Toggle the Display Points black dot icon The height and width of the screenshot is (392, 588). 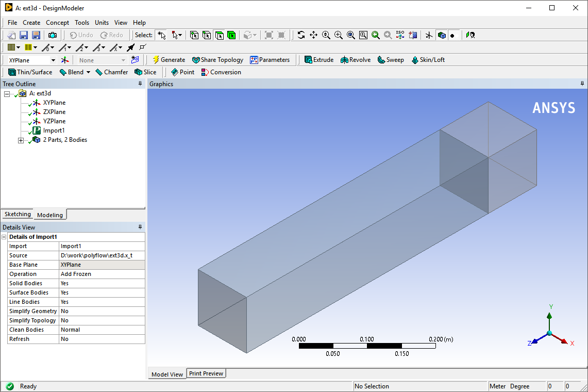(x=452, y=35)
